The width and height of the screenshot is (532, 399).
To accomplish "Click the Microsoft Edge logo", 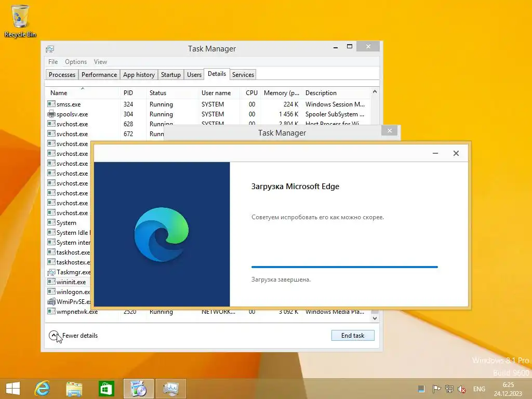I will click(x=162, y=235).
